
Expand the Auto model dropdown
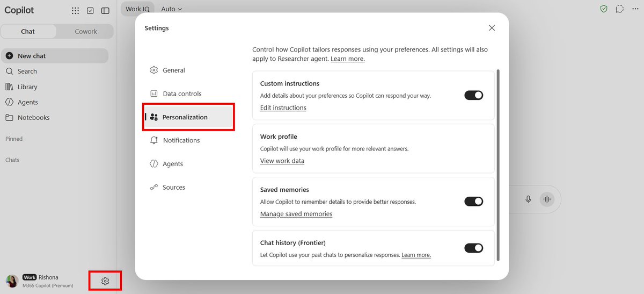[x=172, y=9]
